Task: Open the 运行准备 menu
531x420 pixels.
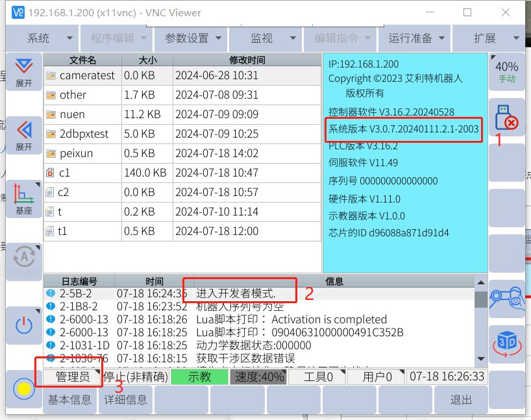Action: click(415, 38)
